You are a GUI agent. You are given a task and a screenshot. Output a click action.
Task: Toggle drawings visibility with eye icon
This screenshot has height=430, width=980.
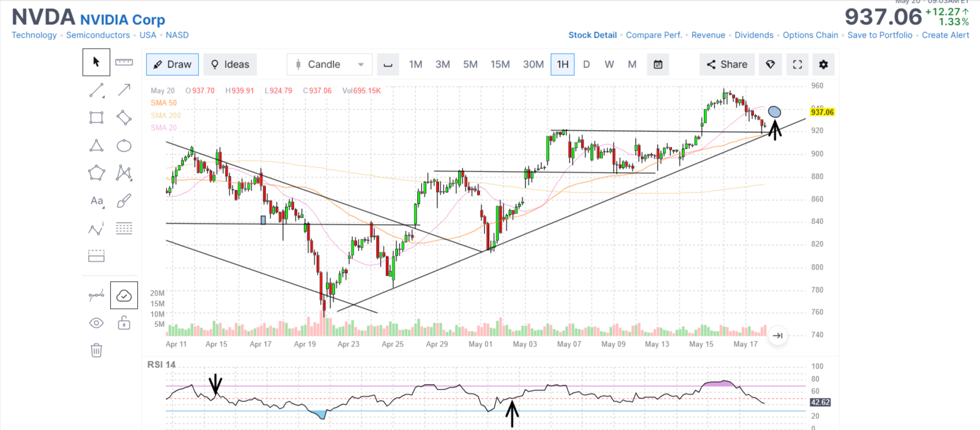tap(96, 323)
